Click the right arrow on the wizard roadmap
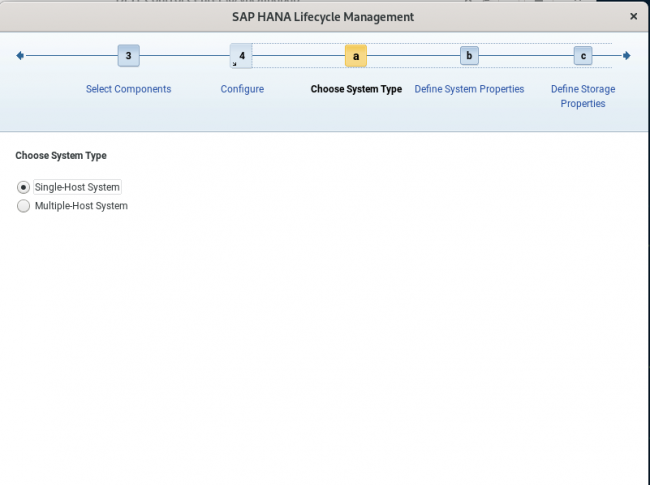Image resolution: width=650 pixels, height=485 pixels. 626,56
